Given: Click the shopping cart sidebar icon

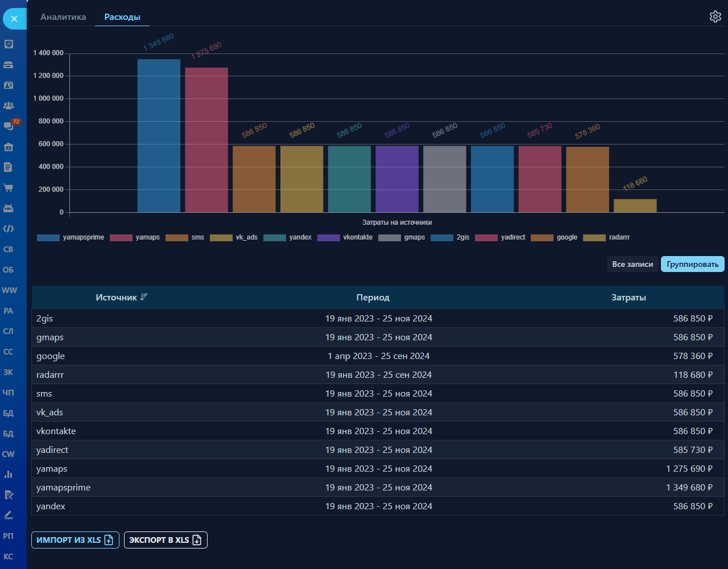Looking at the screenshot, I should click(x=9, y=188).
